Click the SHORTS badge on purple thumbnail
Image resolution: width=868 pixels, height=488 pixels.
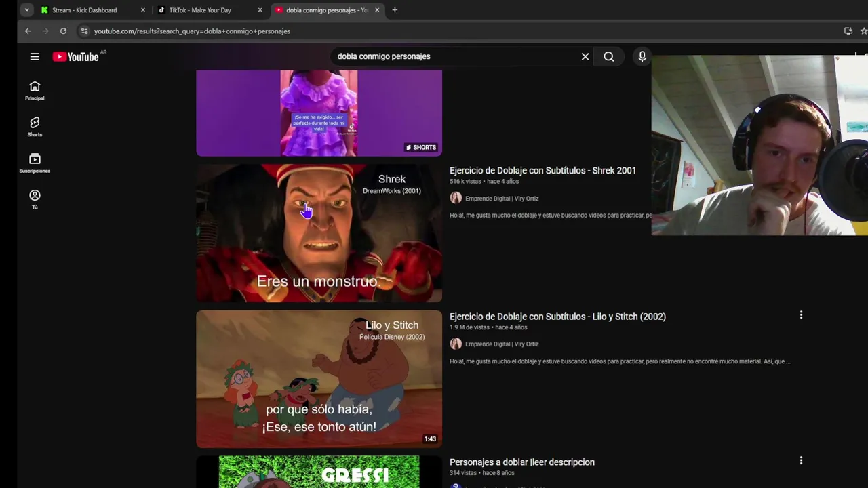click(x=421, y=147)
